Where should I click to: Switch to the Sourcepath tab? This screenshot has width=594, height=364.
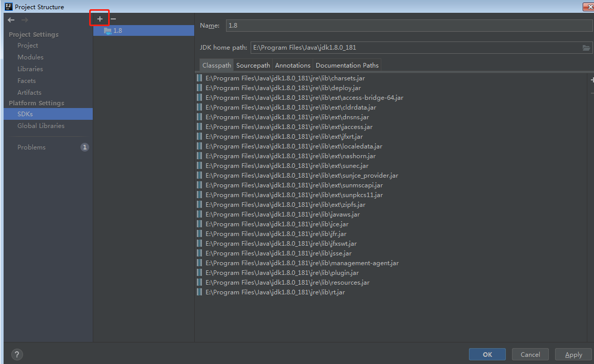click(253, 65)
